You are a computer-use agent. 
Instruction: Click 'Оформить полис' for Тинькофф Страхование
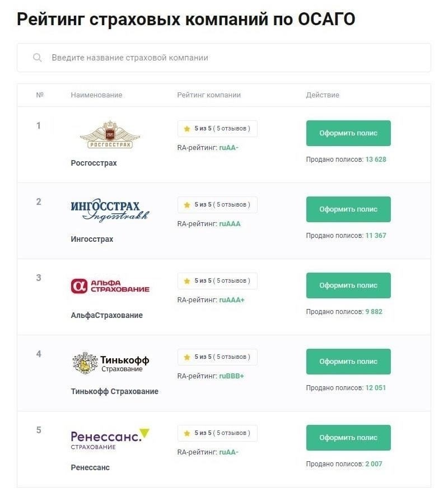click(x=348, y=362)
